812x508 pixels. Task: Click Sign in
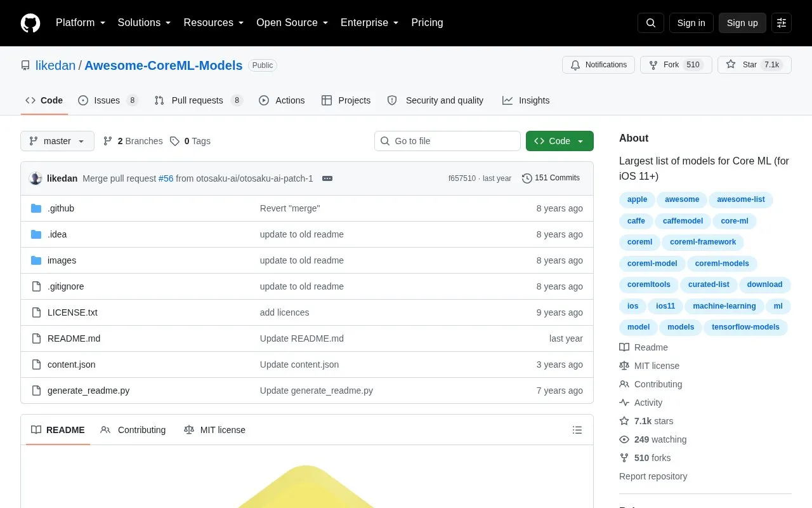(x=691, y=23)
